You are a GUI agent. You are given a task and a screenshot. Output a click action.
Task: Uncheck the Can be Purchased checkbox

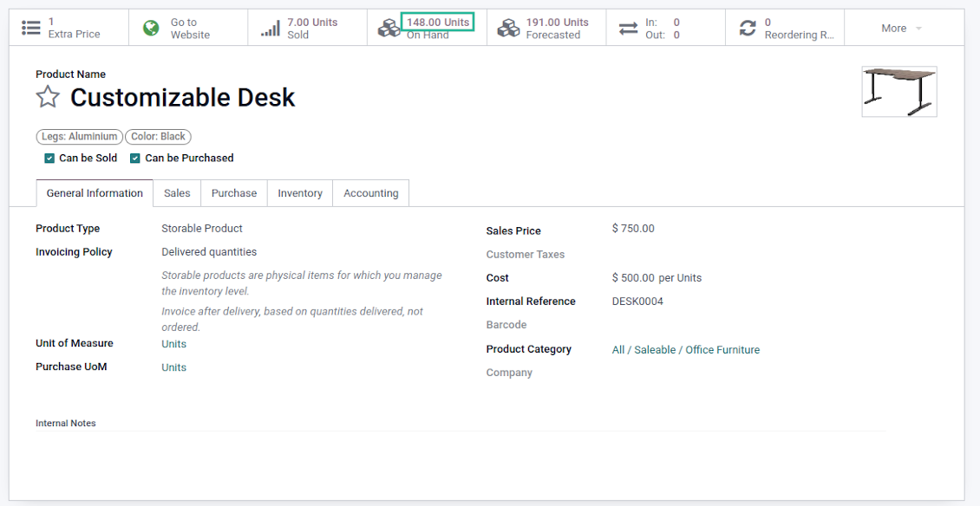point(134,159)
